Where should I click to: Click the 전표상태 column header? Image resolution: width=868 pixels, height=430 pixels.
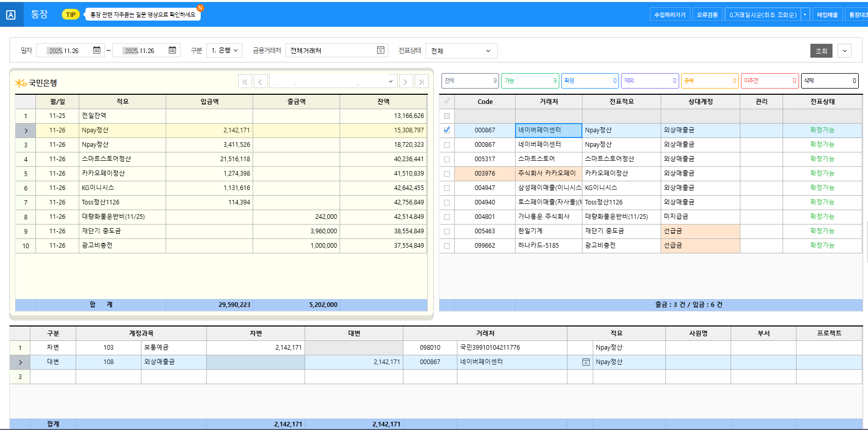point(822,101)
